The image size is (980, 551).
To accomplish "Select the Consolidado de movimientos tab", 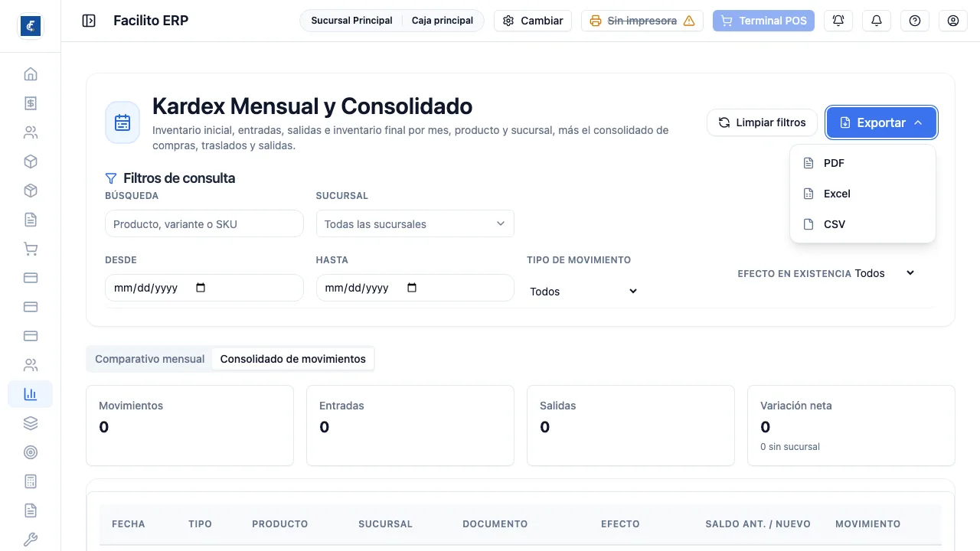I will [293, 359].
